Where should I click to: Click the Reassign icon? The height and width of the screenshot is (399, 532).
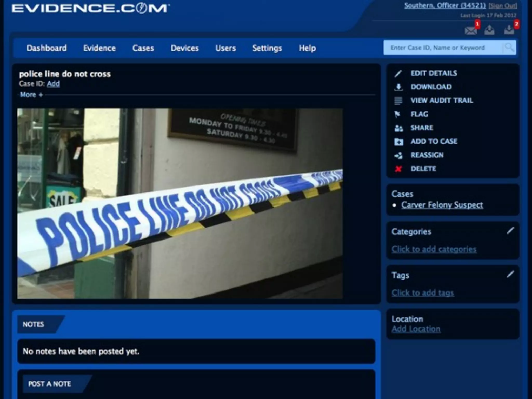point(398,155)
